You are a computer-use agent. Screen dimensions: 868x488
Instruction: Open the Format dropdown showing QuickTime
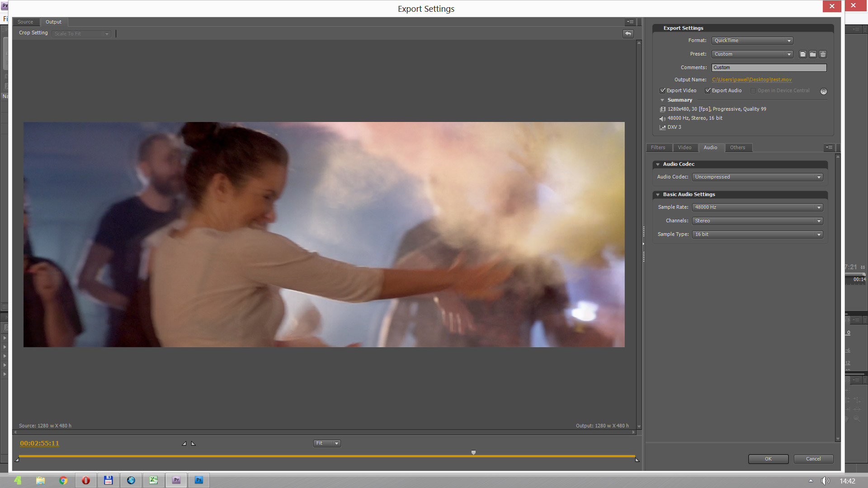[x=752, y=41]
